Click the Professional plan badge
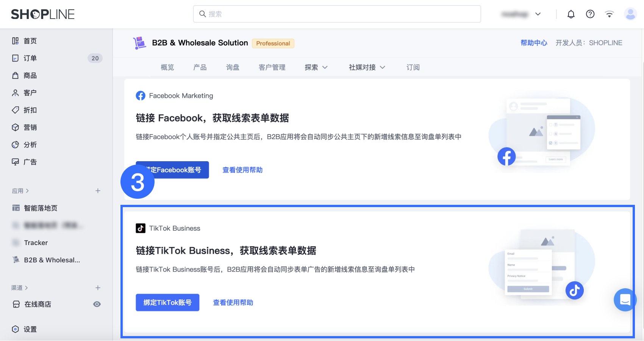This screenshot has width=644, height=341. [273, 43]
